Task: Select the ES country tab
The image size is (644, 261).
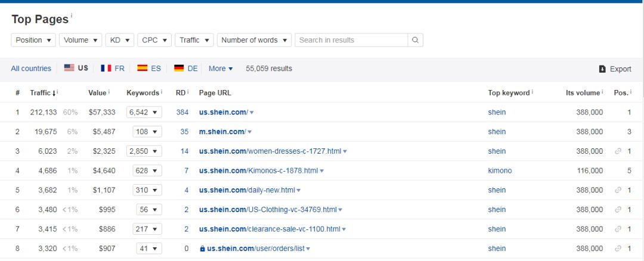Action: tap(149, 68)
